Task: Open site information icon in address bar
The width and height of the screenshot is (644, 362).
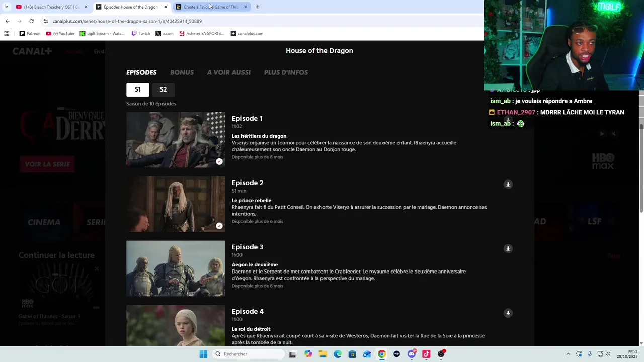Action: pos(46,21)
